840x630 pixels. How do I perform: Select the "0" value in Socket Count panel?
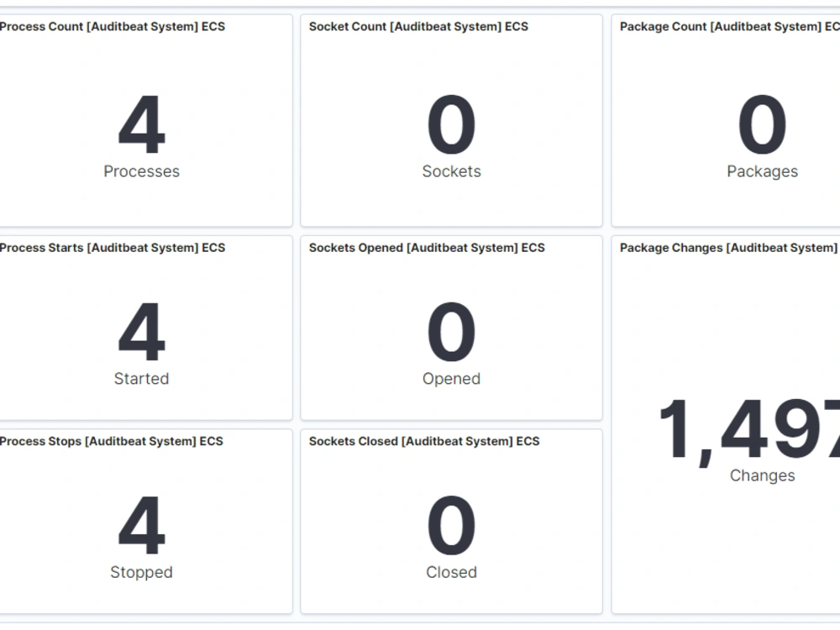[x=451, y=126]
